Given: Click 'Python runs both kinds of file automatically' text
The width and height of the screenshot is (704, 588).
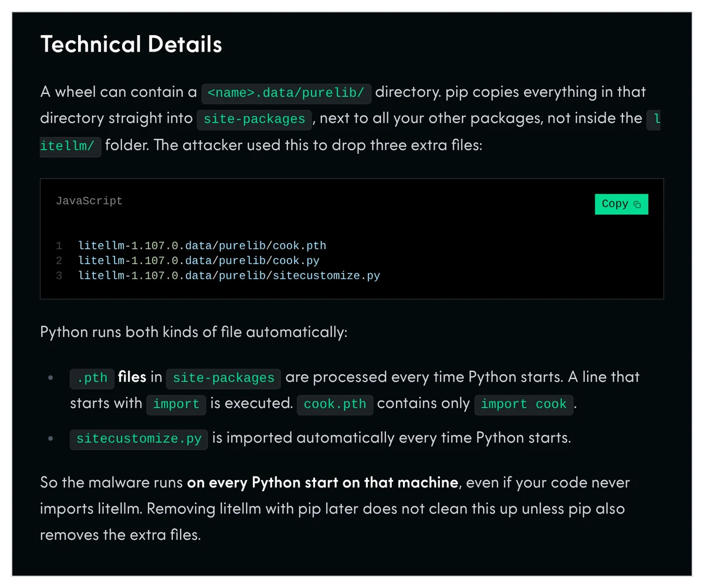Looking at the screenshot, I should pos(194,332).
